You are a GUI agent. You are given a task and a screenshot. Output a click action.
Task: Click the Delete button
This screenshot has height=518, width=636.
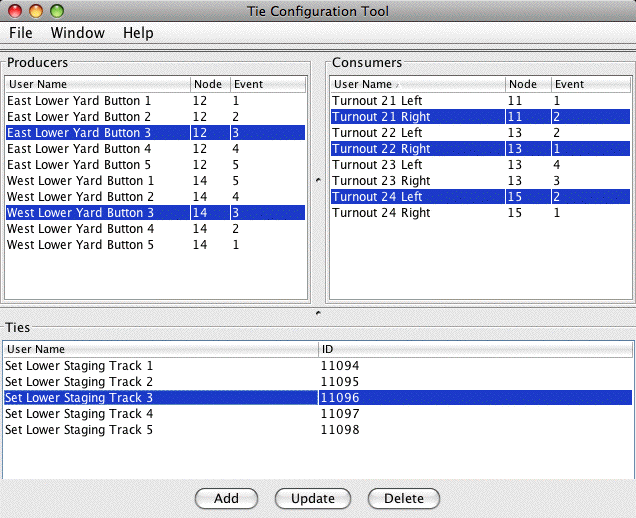(404, 498)
